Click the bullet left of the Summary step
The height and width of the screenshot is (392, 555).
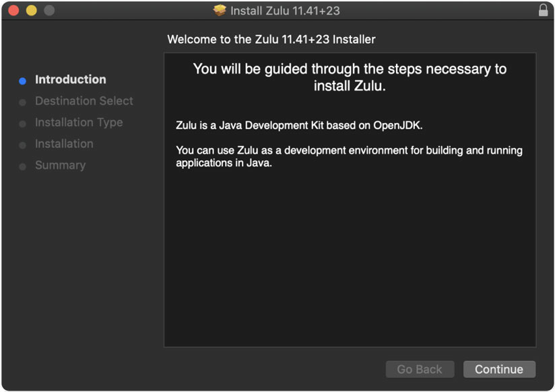[x=22, y=166]
